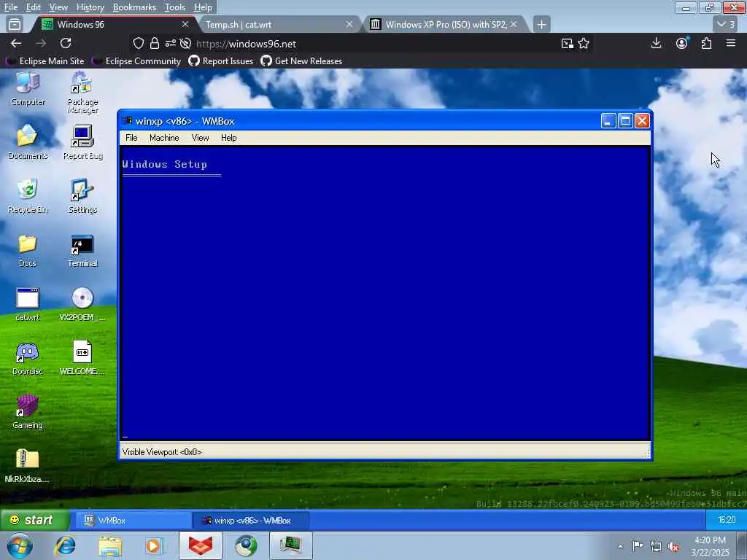Select the Report Bug desktop icon
The height and width of the screenshot is (560, 747).
click(82, 142)
